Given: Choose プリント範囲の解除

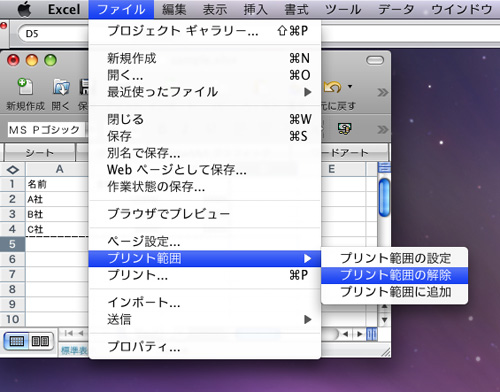Looking at the screenshot, I should pos(394,275).
